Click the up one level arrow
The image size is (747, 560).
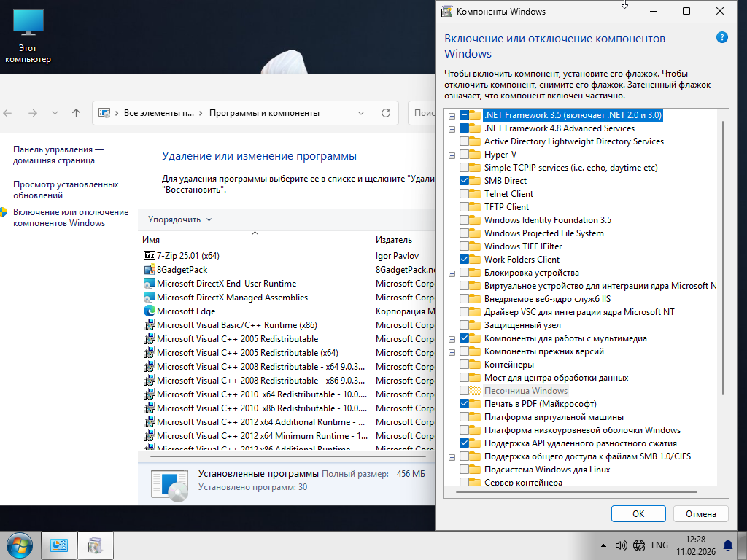tap(76, 113)
